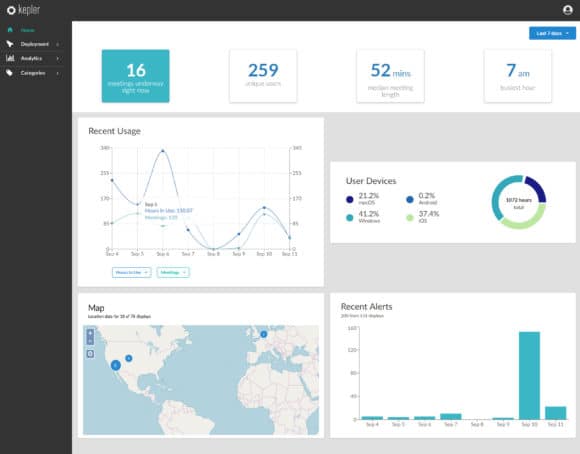This screenshot has width=580, height=454.
Task: Click the Sep 6 peak point on usage chart
Action: pyautogui.click(x=163, y=151)
